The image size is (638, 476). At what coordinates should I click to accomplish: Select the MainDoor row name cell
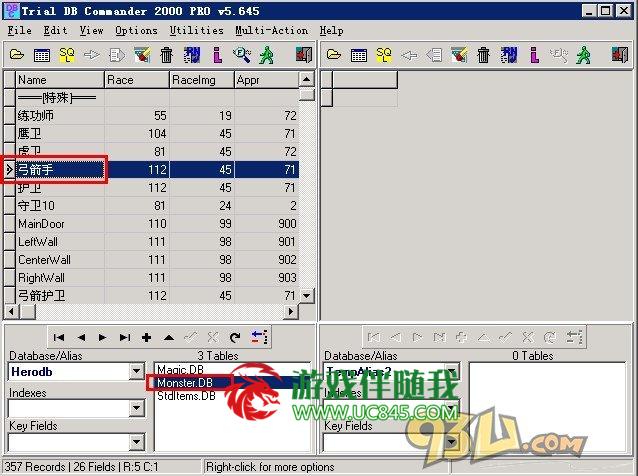(60, 224)
